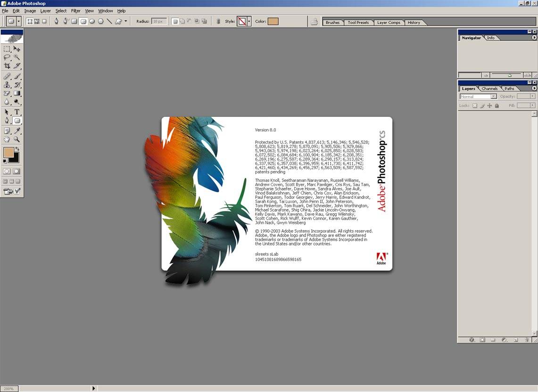Open the Opacity slider arrow in Layers
538x392 pixels.
point(532,97)
